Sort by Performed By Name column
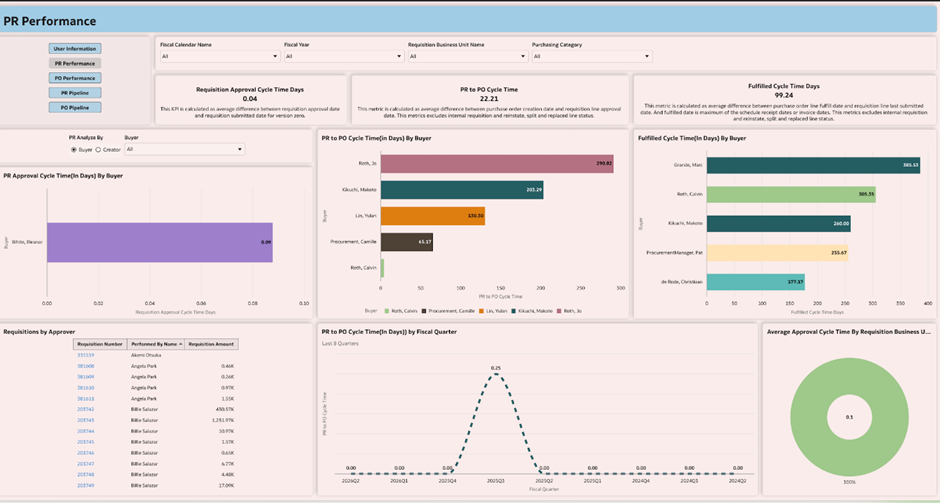The image size is (940, 503). [x=155, y=344]
